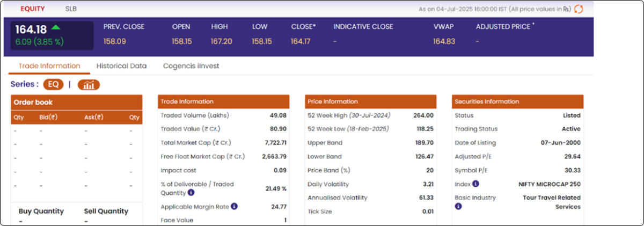Click the As on 04-Jul-2025 timestamp

click(x=494, y=9)
